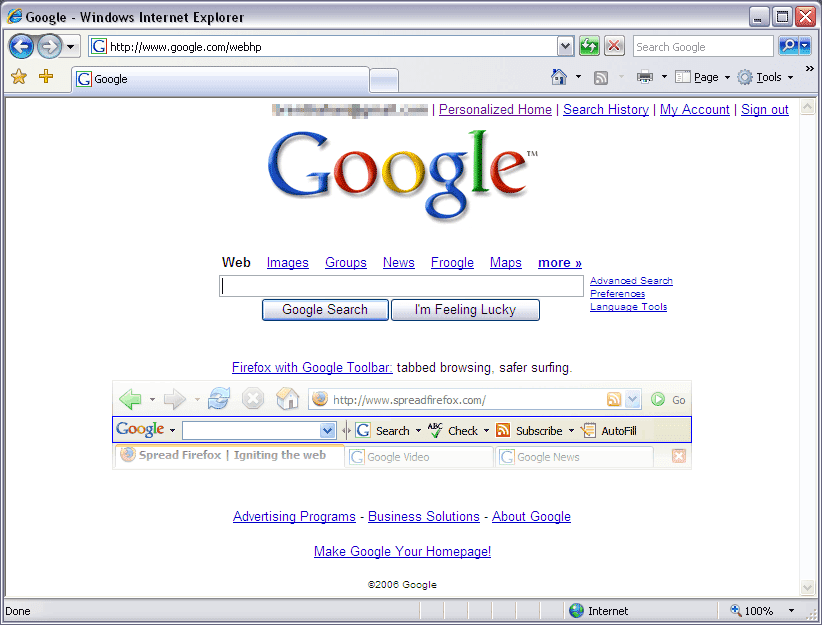
Task: Open the recent pages dropdown beside Forward
Action: tap(71, 47)
